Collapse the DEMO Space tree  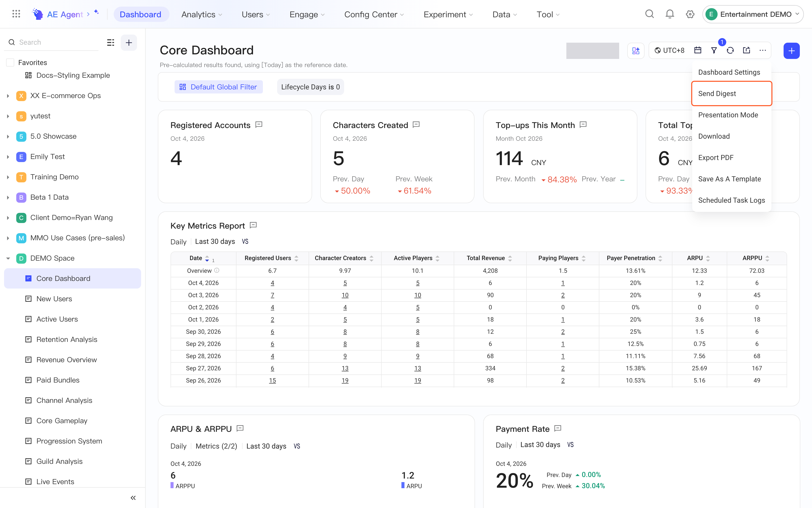click(x=8, y=258)
